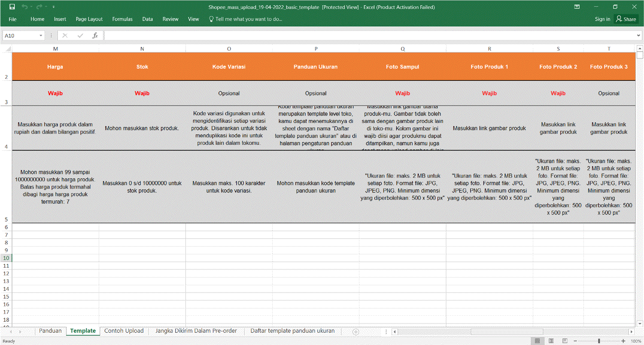Click the add new sheet plus icon
Viewport: 644px width, 345px height.
[x=355, y=332]
